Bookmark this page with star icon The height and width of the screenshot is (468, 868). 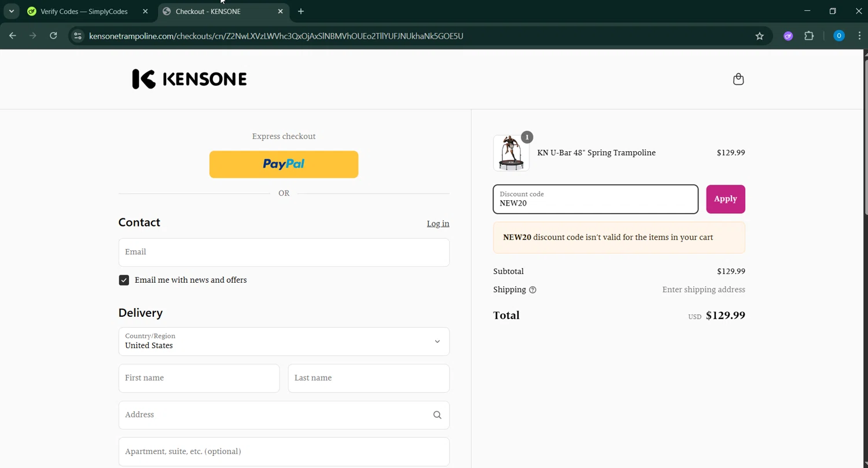coord(760,36)
